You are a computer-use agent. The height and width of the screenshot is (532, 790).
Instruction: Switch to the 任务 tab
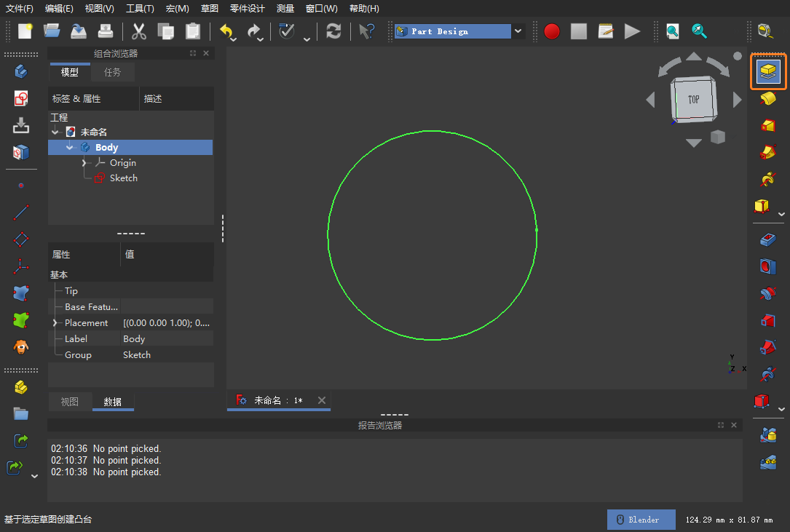coord(112,72)
